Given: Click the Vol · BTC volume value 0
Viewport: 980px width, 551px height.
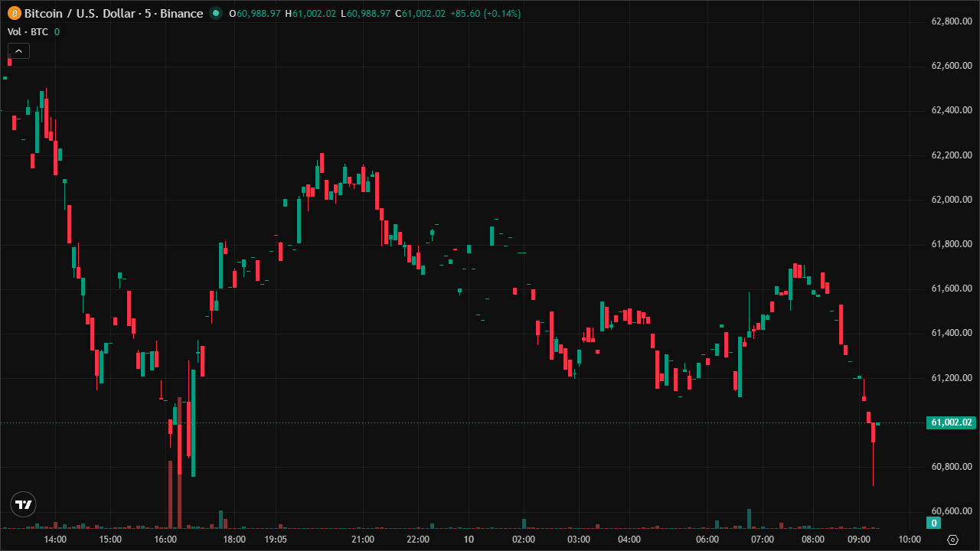Looking at the screenshot, I should coord(57,31).
